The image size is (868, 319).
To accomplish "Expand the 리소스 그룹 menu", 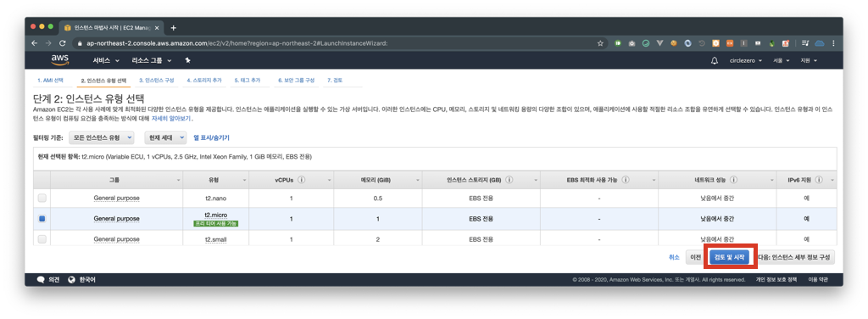I will (152, 60).
